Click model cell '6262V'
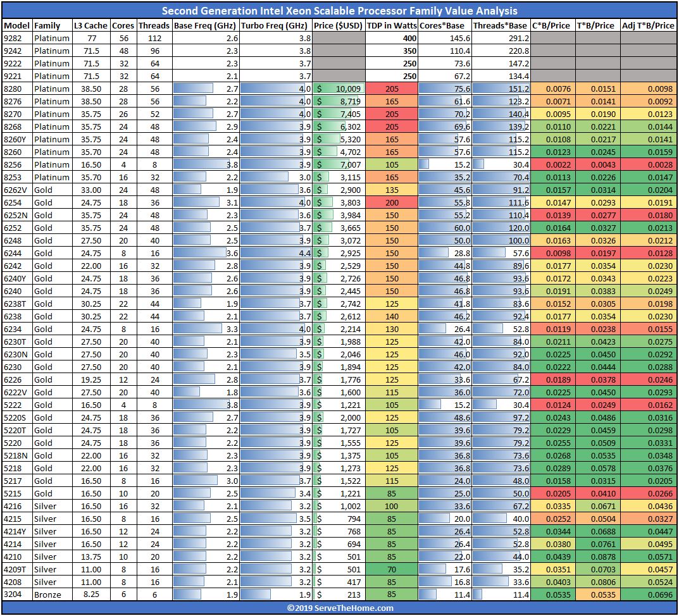679x616 pixels. click(x=17, y=190)
